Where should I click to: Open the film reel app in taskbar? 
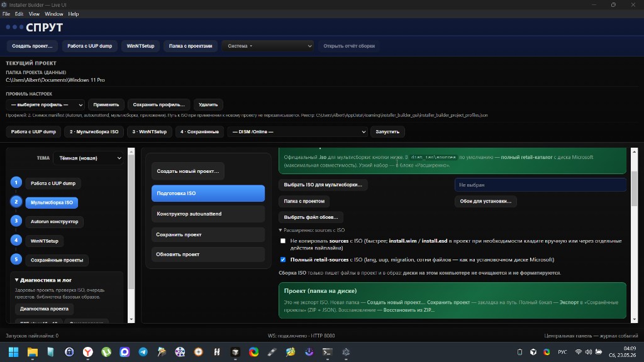[180, 352]
